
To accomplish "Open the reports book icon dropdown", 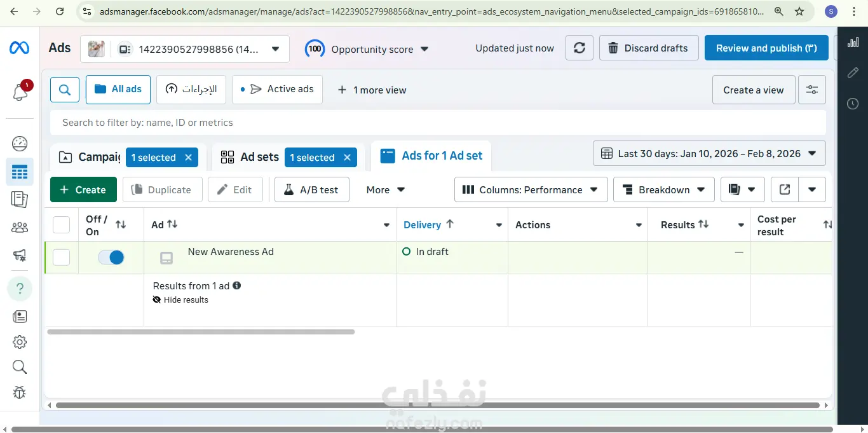I will click(743, 189).
